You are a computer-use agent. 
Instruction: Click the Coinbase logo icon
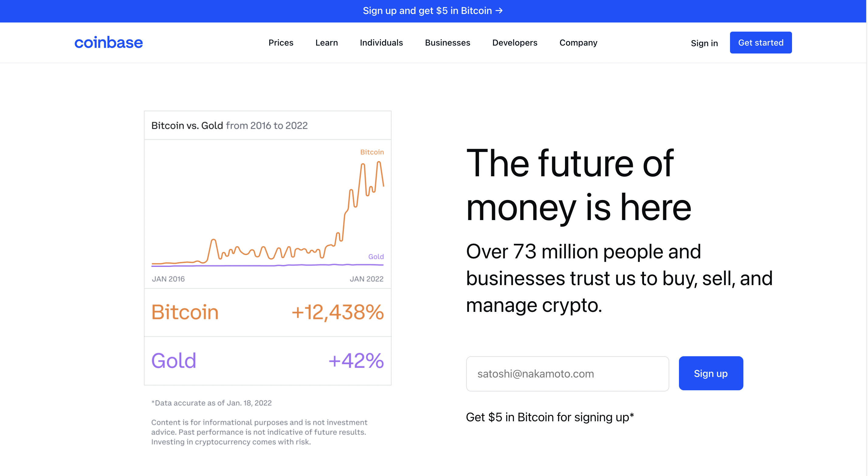(x=109, y=42)
